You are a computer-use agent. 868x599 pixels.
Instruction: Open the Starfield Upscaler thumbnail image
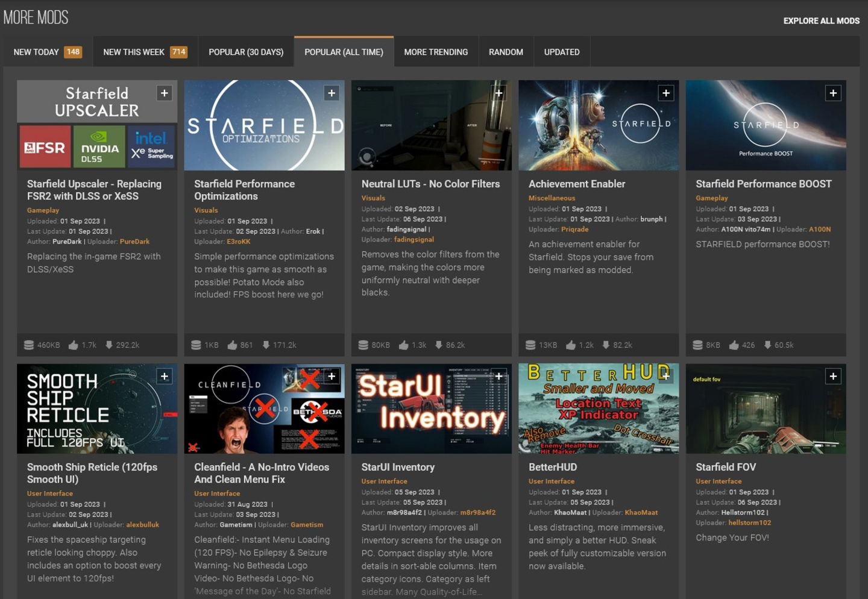97,125
